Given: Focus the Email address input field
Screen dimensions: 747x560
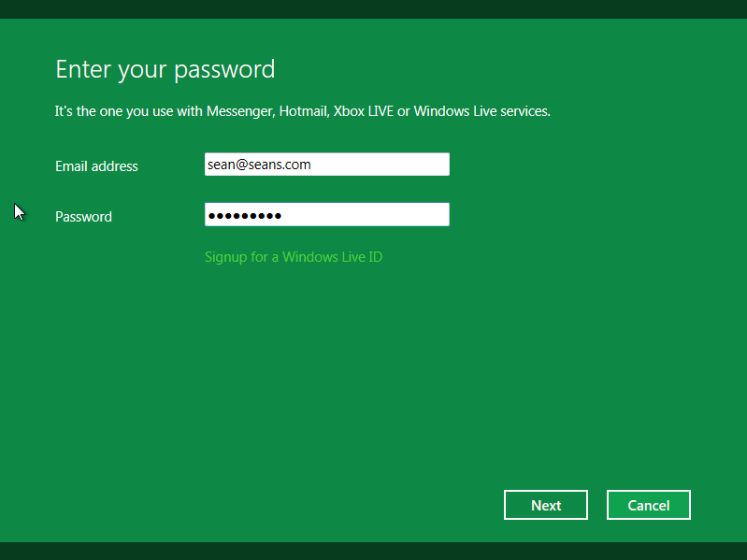Looking at the screenshot, I should (x=326, y=165).
